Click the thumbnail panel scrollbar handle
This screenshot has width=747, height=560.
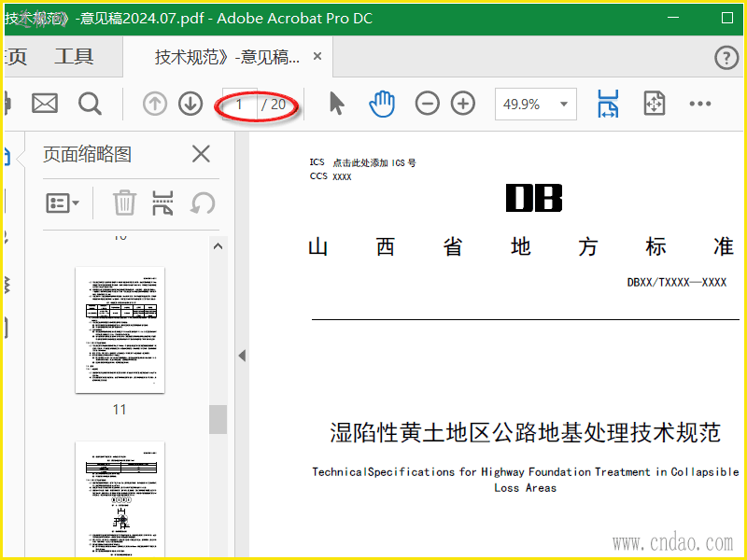[x=218, y=419]
